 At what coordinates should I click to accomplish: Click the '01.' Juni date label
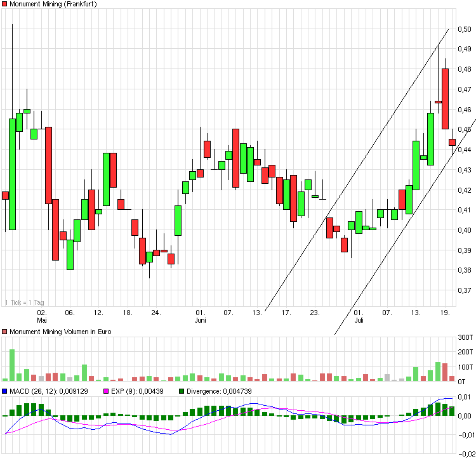[x=201, y=313]
